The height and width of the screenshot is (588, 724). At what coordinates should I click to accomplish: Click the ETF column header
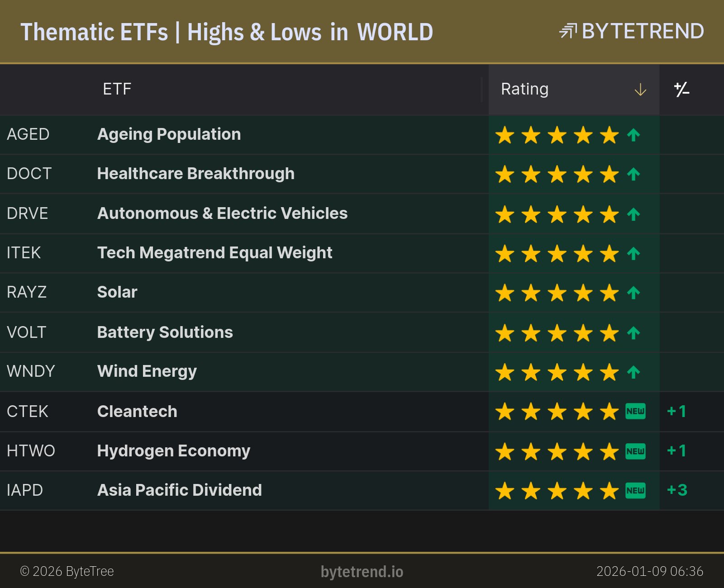pyautogui.click(x=117, y=89)
